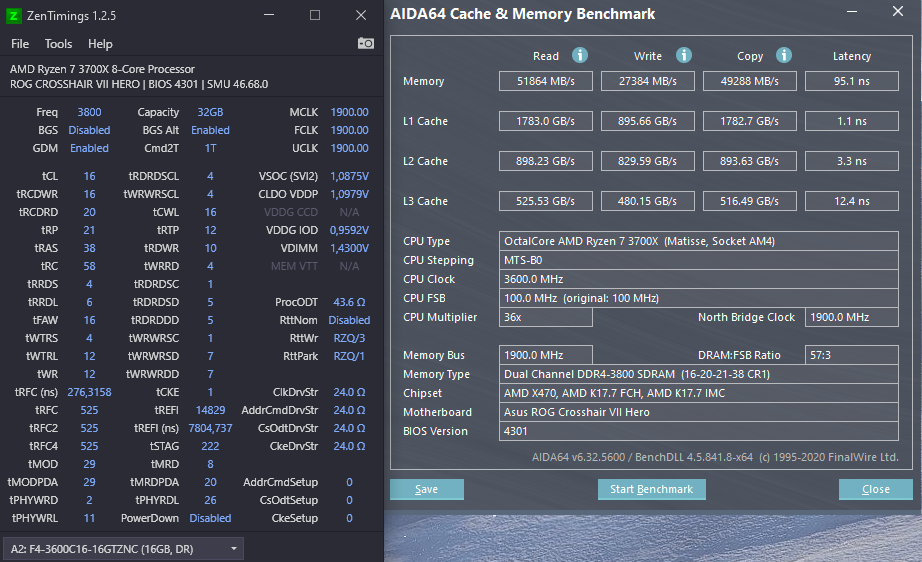Screen dimensions: 922x562
Task: Click the ProcODT value 43.6 Ω
Action: tap(349, 302)
